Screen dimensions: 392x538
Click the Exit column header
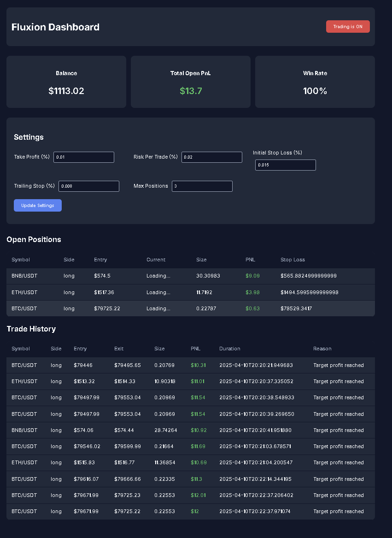point(119,348)
